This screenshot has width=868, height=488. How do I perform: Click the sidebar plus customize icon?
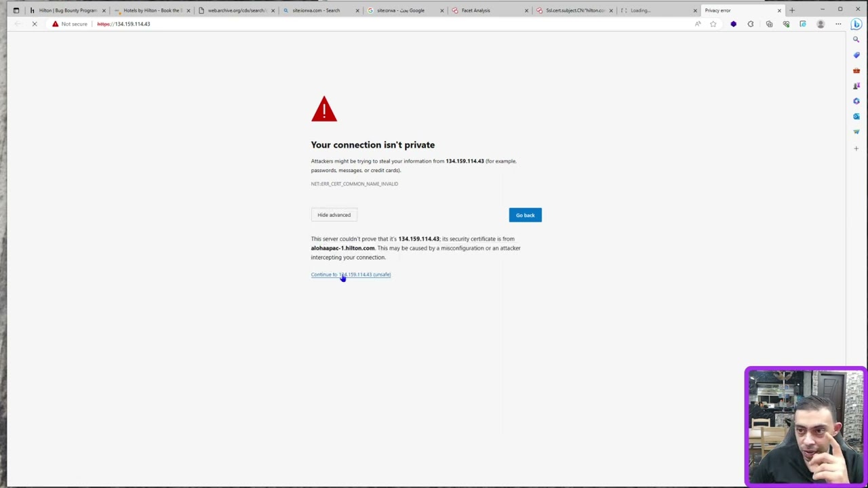(x=856, y=148)
